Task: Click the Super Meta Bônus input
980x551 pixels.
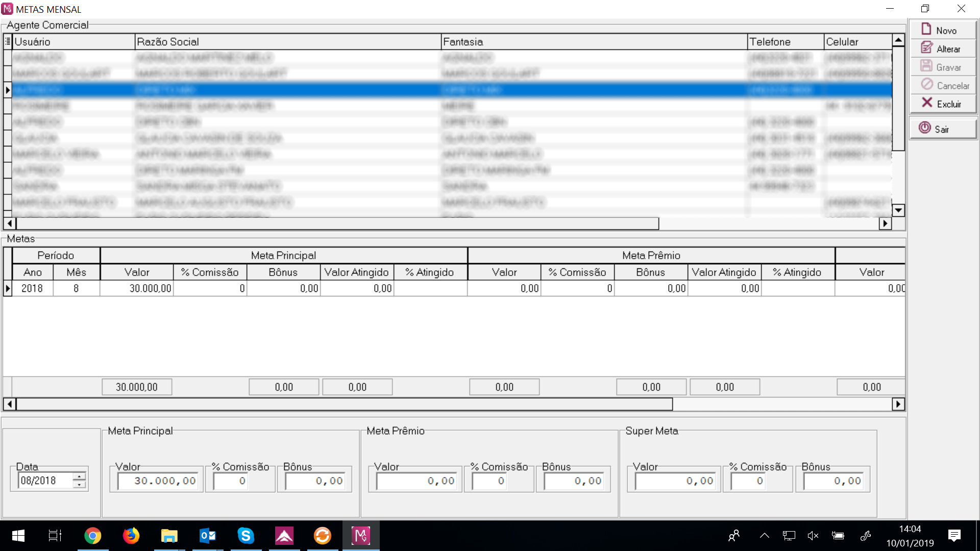Action: click(x=834, y=481)
